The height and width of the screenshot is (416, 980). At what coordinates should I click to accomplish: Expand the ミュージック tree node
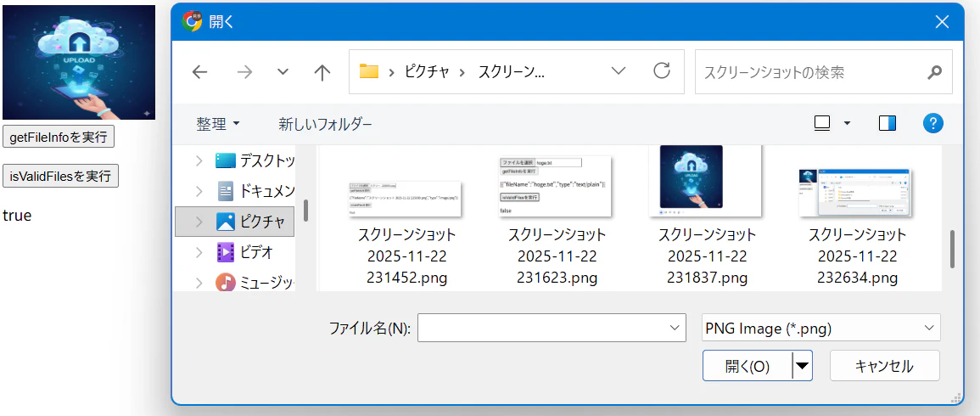pos(199,282)
